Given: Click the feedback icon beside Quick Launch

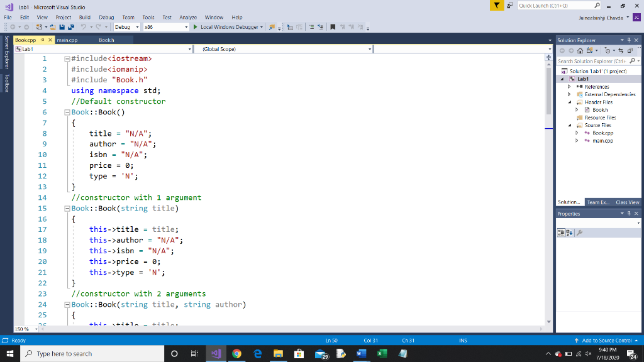Looking at the screenshot, I should (x=509, y=5).
